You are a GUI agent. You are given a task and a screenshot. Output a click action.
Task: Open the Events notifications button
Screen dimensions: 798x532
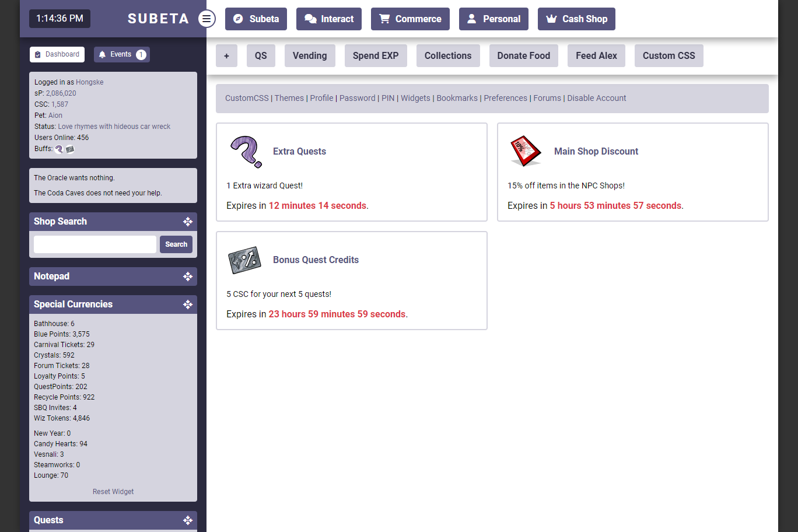click(x=122, y=54)
